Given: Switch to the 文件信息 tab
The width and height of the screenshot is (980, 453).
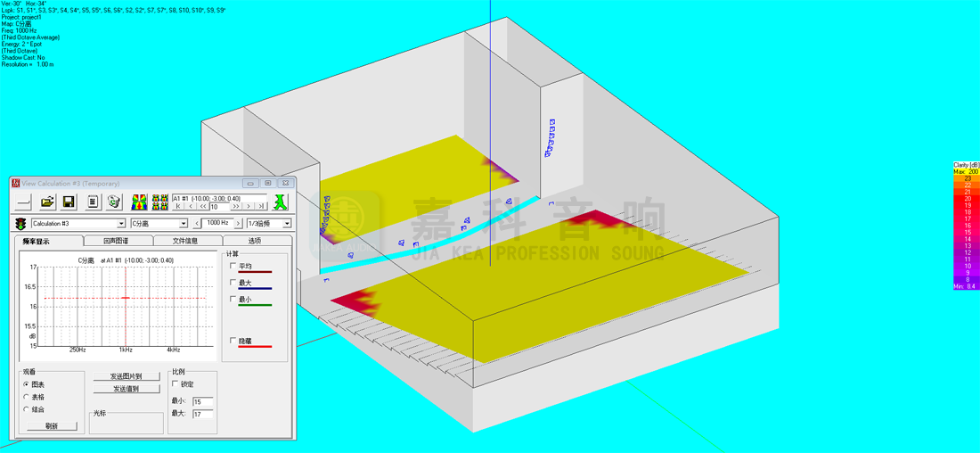Looking at the screenshot, I should (185, 241).
